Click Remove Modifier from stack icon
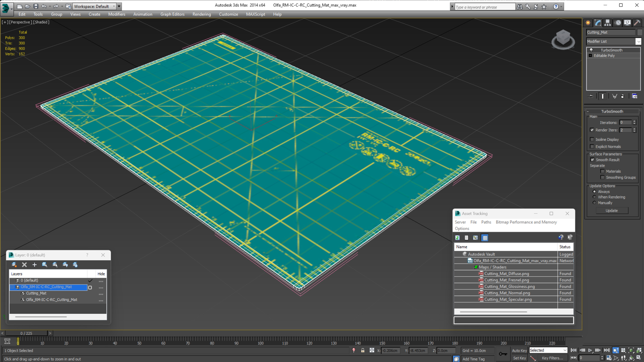Screen dimensions: 644x362 pyautogui.click(x=623, y=96)
